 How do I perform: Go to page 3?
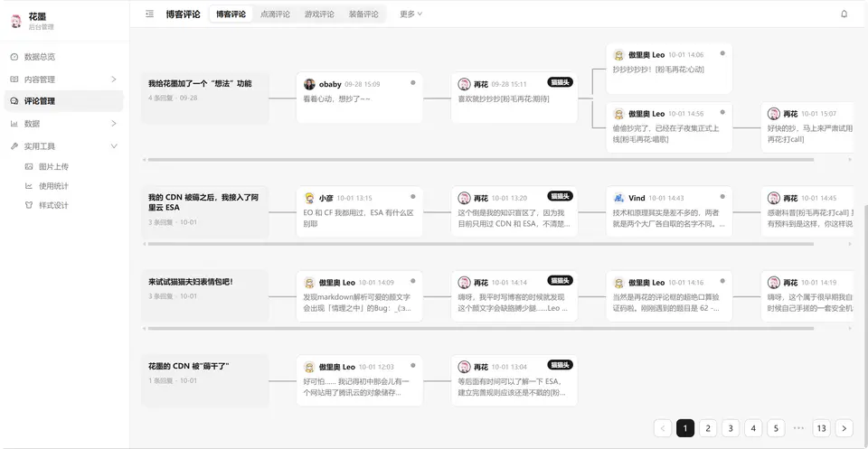click(731, 428)
